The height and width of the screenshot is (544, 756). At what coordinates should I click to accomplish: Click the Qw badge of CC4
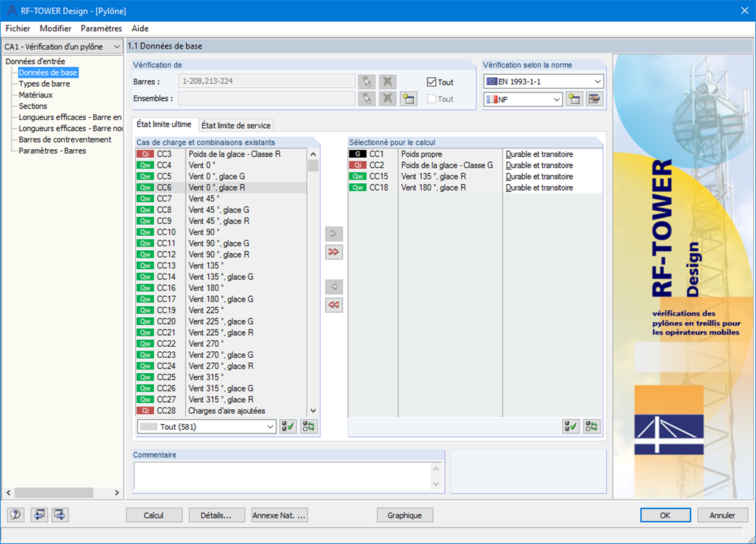145,165
